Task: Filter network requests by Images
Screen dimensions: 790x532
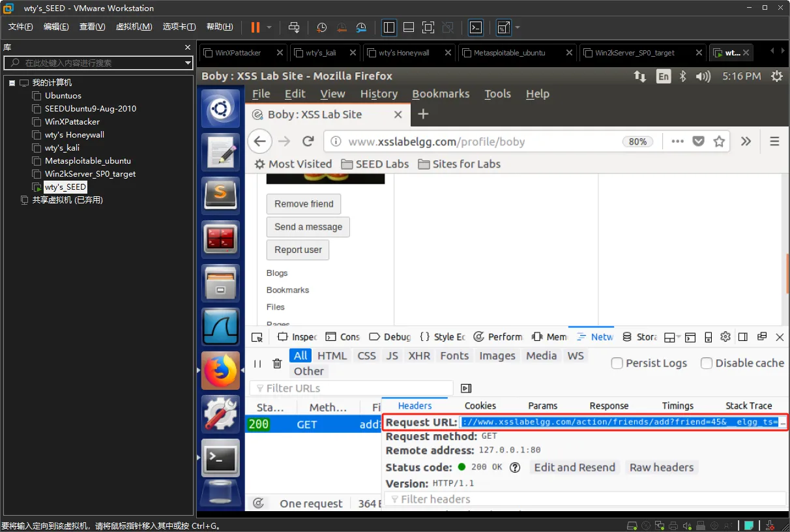Action: coord(497,356)
